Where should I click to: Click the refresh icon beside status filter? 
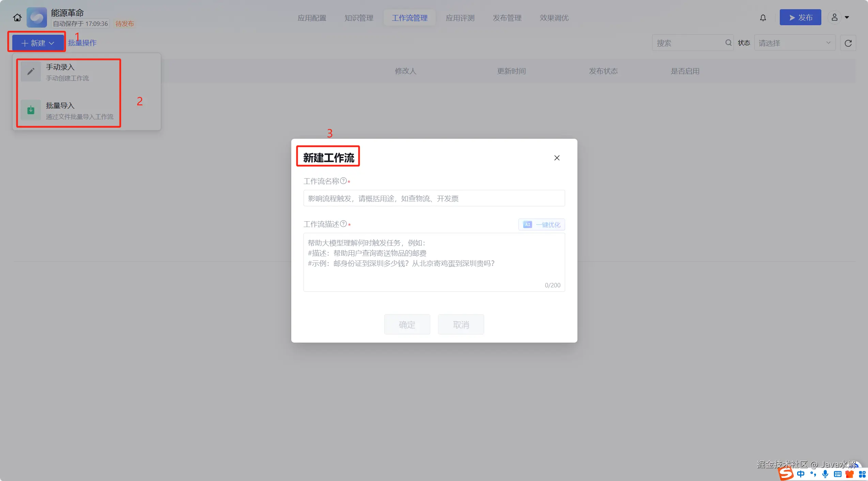(x=848, y=43)
